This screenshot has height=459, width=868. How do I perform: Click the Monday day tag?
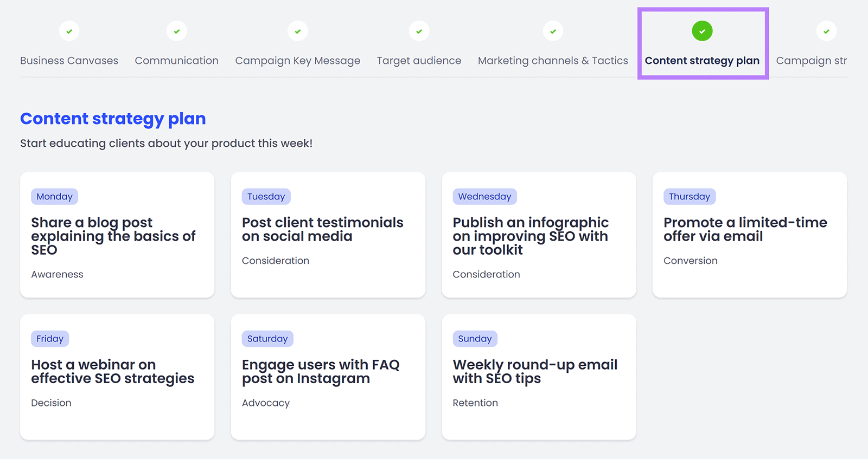pyautogui.click(x=54, y=197)
